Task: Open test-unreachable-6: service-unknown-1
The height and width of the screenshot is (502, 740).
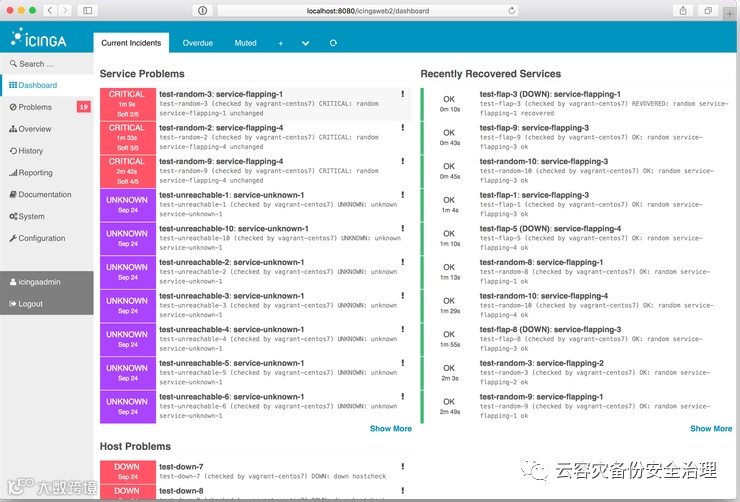Action: point(231,397)
